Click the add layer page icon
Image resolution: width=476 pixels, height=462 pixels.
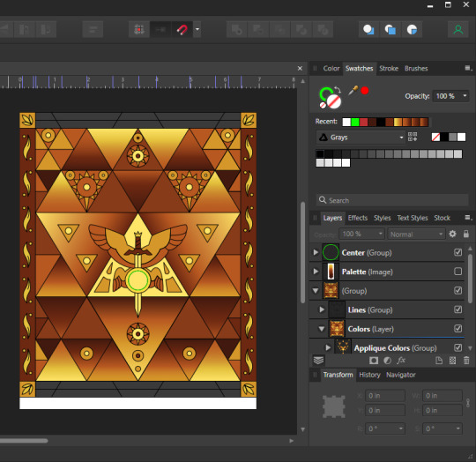(x=439, y=361)
